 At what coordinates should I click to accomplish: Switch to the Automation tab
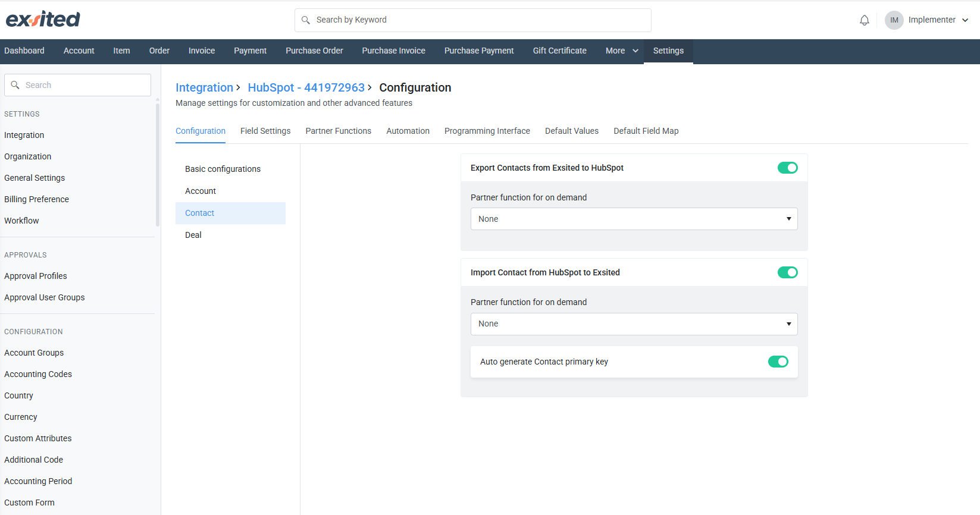[408, 131]
